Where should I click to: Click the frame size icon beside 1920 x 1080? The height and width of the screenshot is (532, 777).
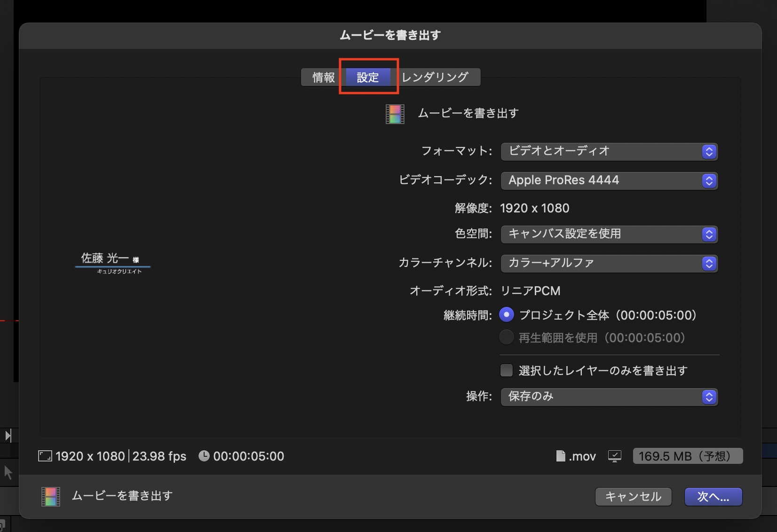(x=45, y=456)
